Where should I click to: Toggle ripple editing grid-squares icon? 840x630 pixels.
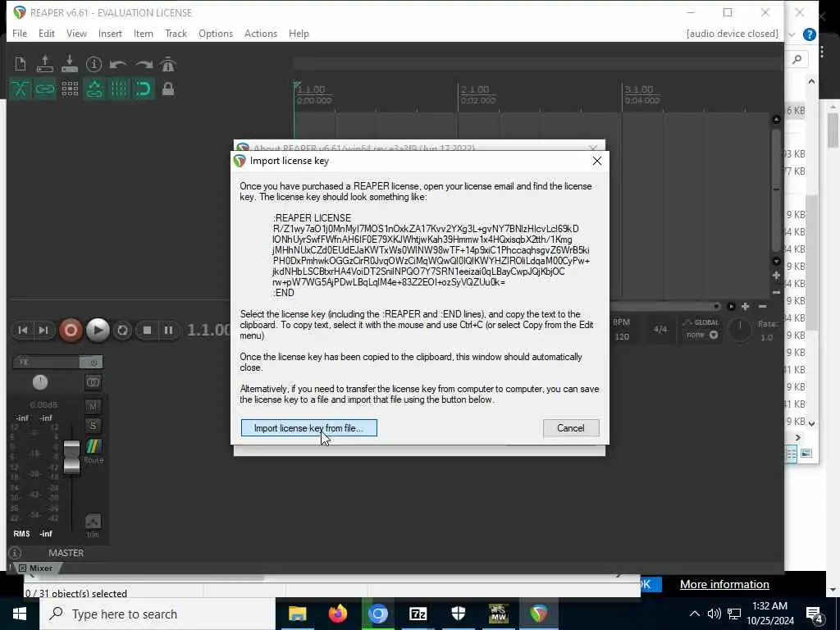[70, 89]
